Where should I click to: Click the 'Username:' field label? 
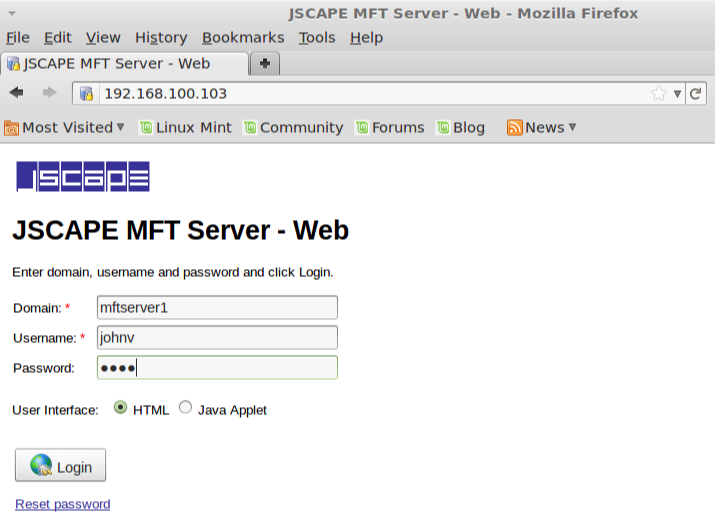[45, 338]
